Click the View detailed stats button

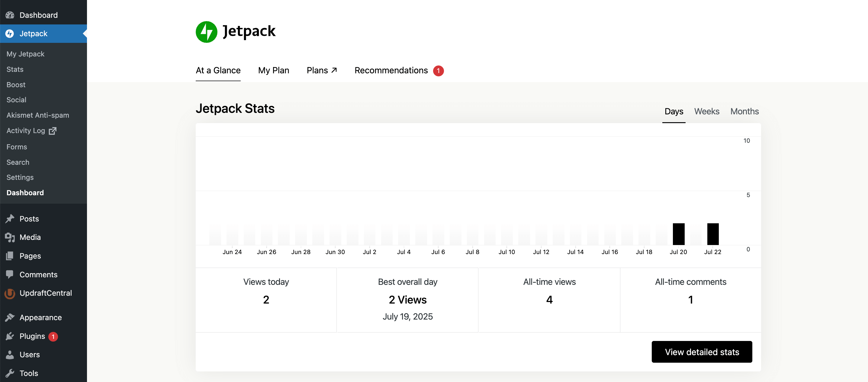tap(702, 352)
